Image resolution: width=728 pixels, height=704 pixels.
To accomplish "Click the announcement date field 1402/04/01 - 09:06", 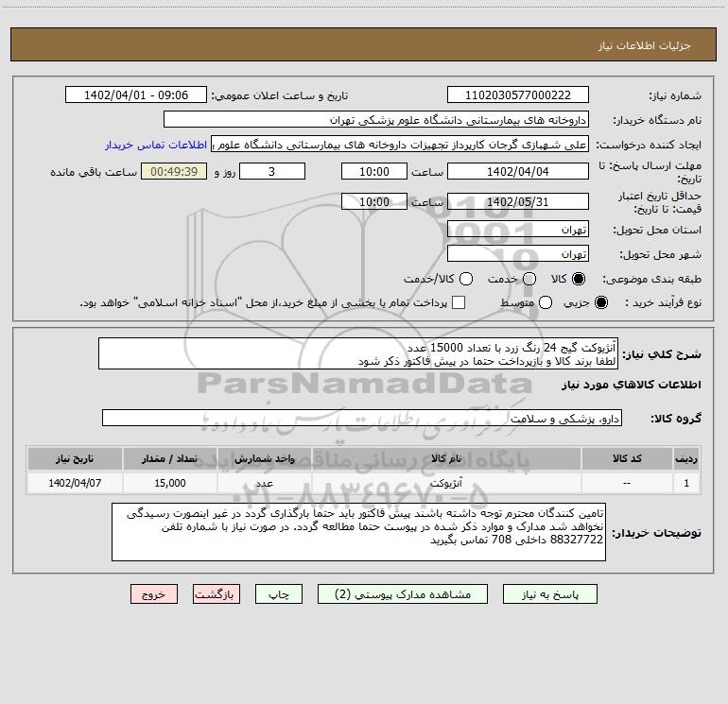I will [136, 95].
